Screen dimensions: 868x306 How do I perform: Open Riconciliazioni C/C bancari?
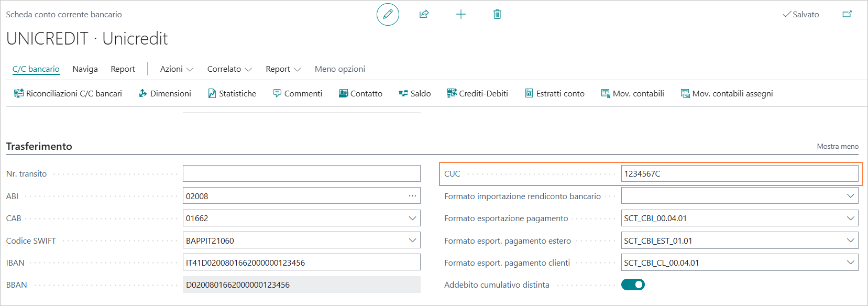(x=68, y=93)
